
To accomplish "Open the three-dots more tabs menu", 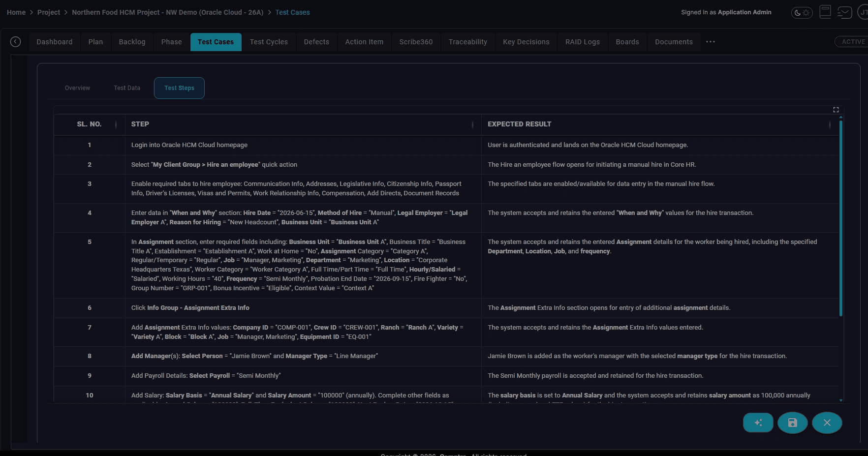I will coord(711,42).
